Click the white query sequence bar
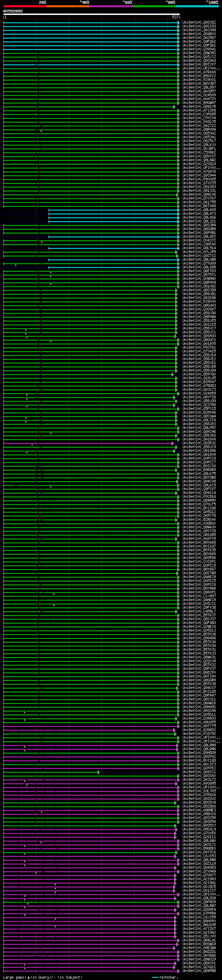Viewport: 222px width, 980px height. 92,15
